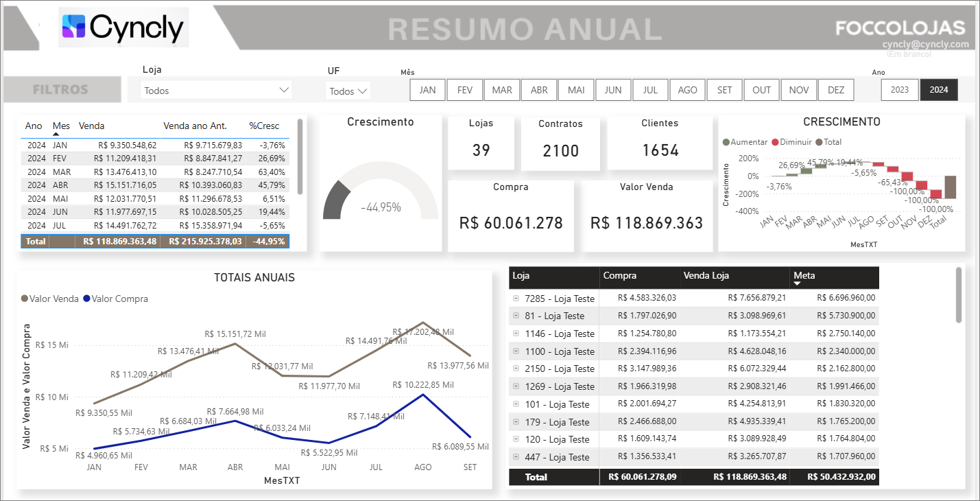Sort by the Venda Loja column header
Image resolution: width=980 pixels, height=501 pixels.
point(706,275)
